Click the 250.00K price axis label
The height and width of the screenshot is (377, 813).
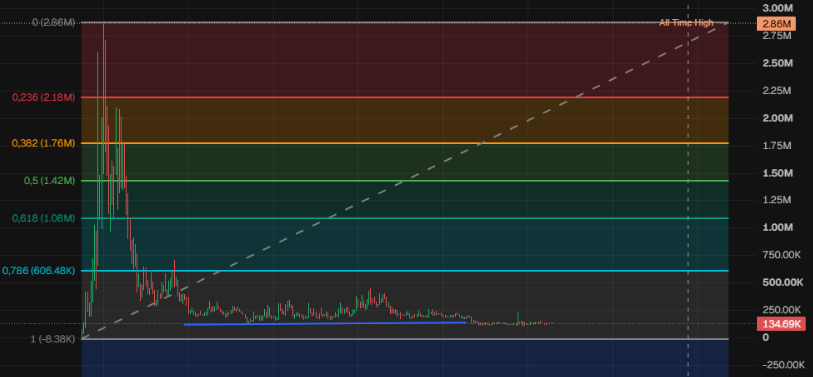pos(783,310)
